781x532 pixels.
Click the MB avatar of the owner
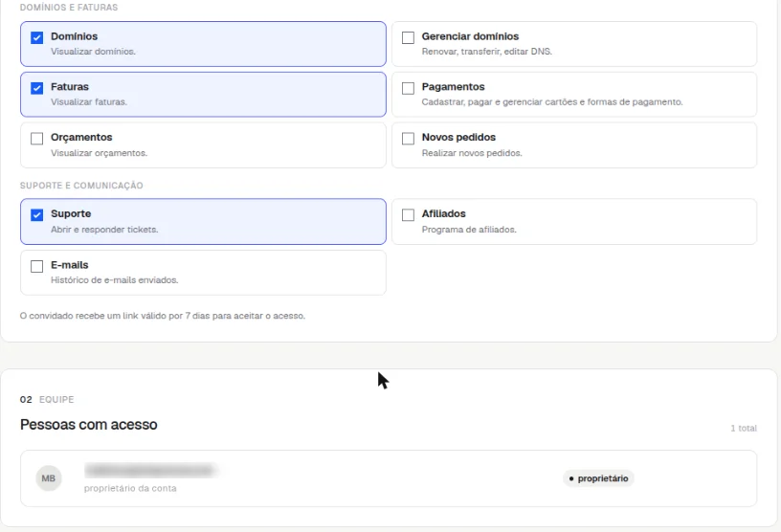click(48, 478)
